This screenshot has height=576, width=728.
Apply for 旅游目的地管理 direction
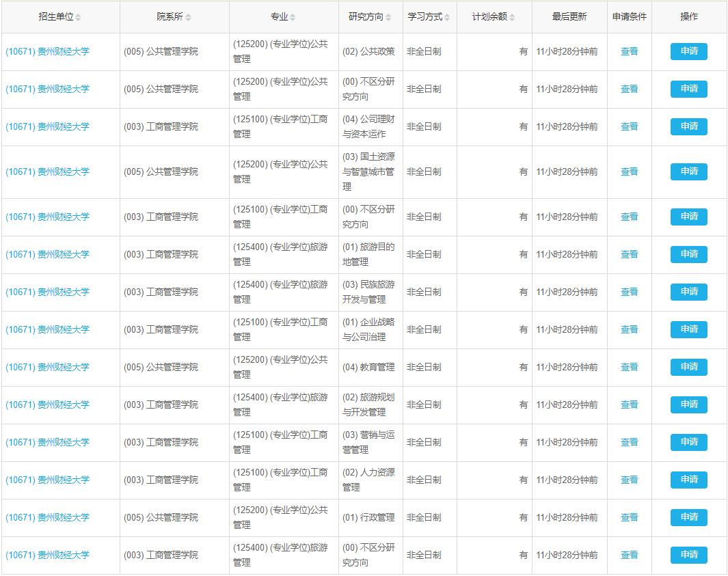tap(688, 254)
